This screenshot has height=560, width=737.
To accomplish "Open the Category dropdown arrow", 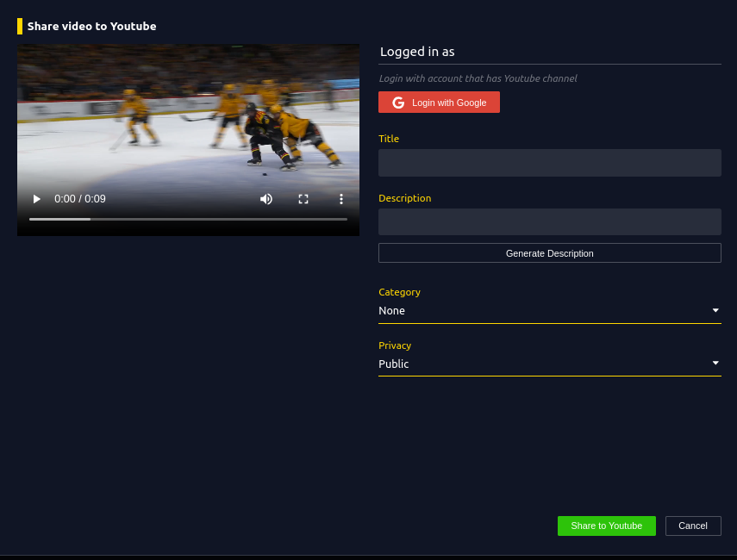I will (715, 310).
